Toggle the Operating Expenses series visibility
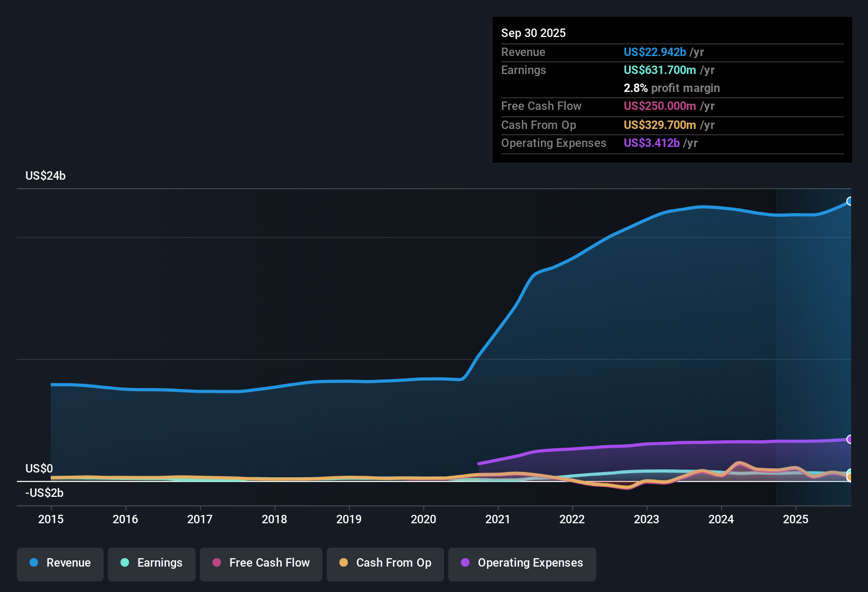 click(522, 563)
